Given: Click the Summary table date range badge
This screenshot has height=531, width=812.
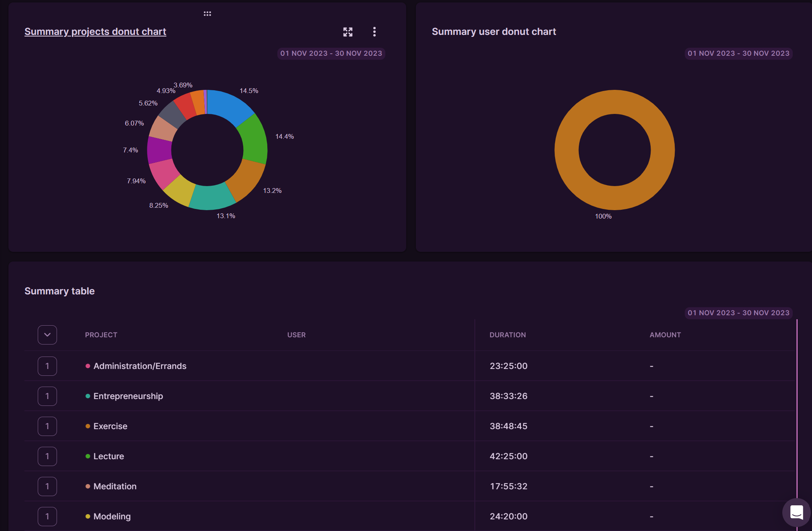Looking at the screenshot, I should pyautogui.click(x=738, y=313).
